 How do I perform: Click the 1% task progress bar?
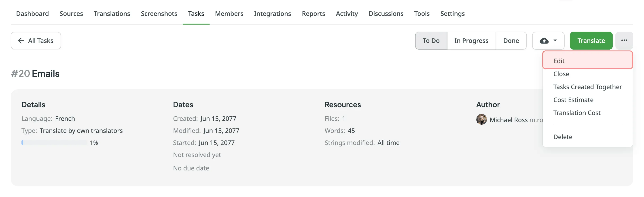tap(55, 143)
